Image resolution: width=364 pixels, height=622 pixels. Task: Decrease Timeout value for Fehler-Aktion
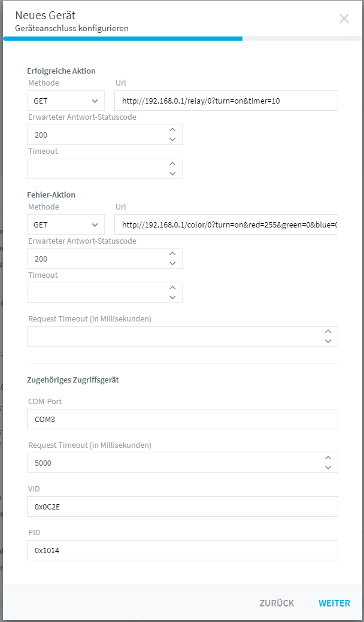pyautogui.click(x=172, y=297)
